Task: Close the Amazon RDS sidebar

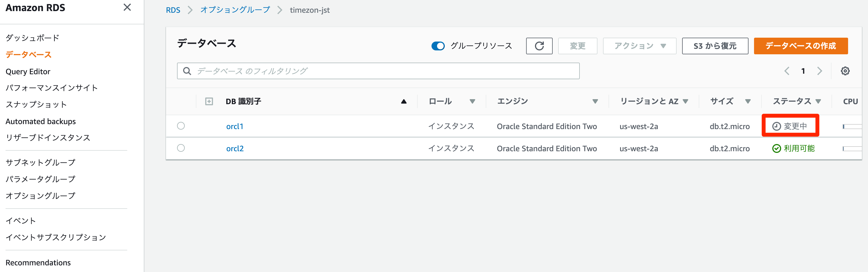Action: coord(127,7)
